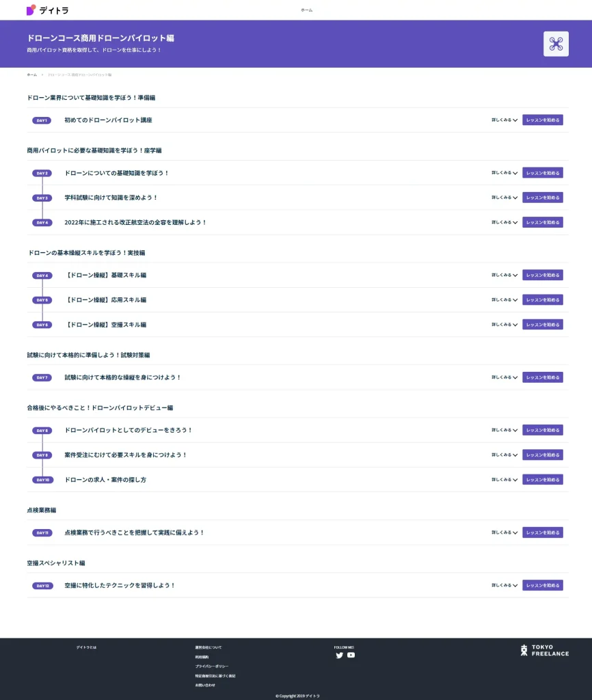Start the lesson 【ドローン操縦】応用スキル編
592x700 pixels.
[543, 300]
